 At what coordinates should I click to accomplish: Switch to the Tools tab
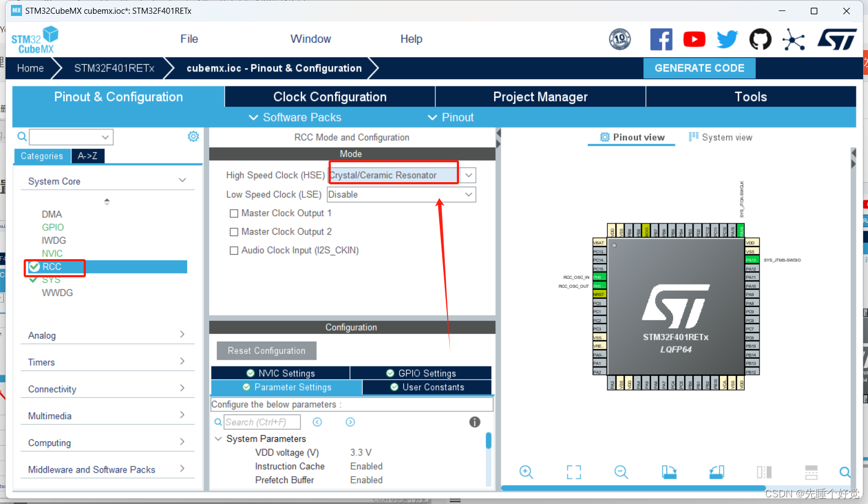coord(751,97)
